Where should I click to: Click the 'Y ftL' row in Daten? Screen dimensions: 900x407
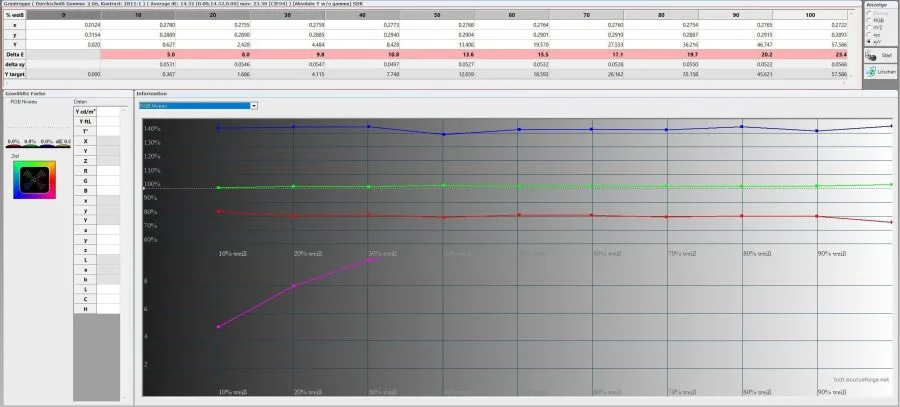[96, 122]
